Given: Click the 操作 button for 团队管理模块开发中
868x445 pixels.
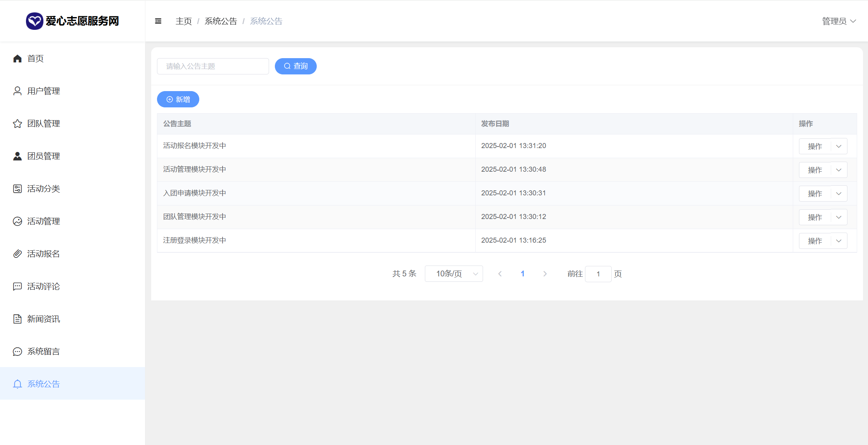Looking at the screenshot, I should [815, 217].
